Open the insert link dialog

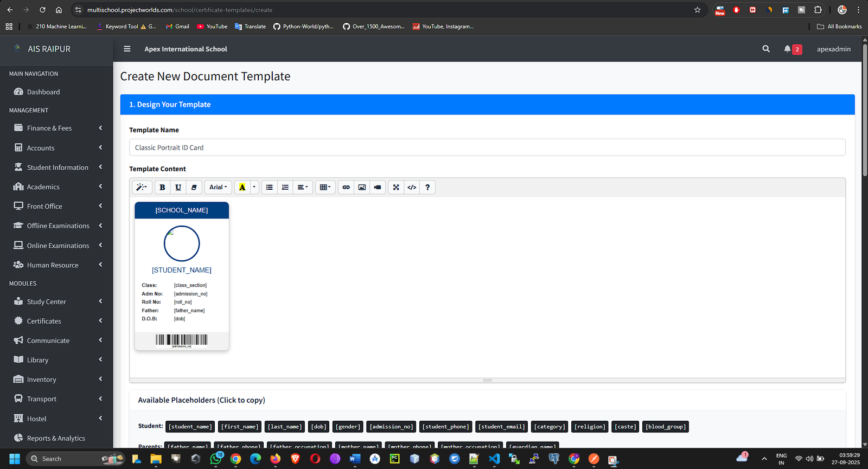pos(346,188)
